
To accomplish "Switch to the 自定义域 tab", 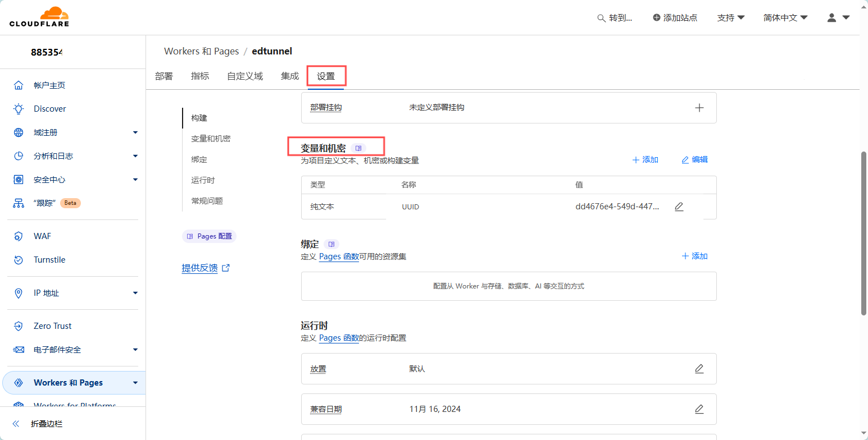I will [x=245, y=76].
